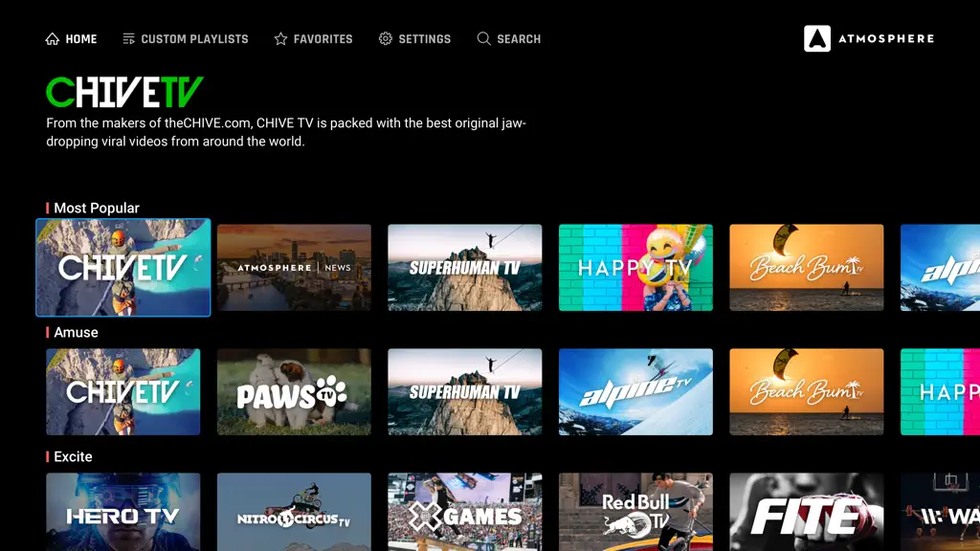This screenshot has height=551, width=980.
Task: Open the CUSTOM PLAYLISTS menu label
Action: pos(194,39)
